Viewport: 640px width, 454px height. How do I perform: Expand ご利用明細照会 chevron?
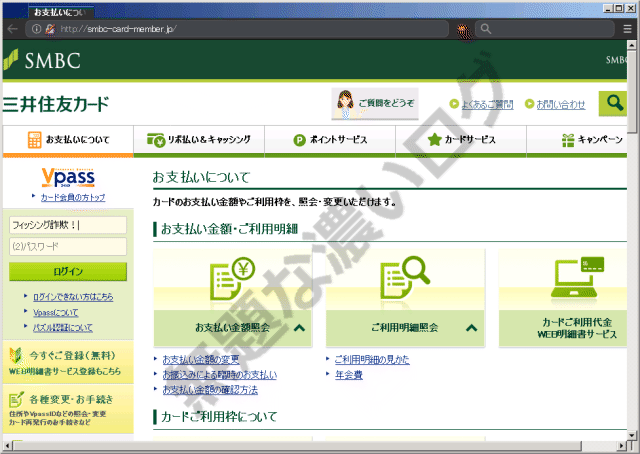(471, 327)
